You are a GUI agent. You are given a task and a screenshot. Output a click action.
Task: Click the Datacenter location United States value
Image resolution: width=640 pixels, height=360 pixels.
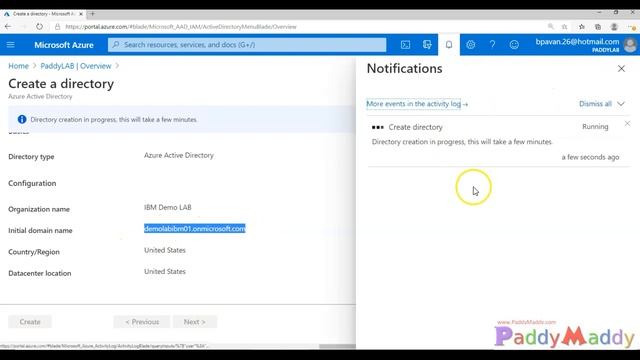coord(164,271)
